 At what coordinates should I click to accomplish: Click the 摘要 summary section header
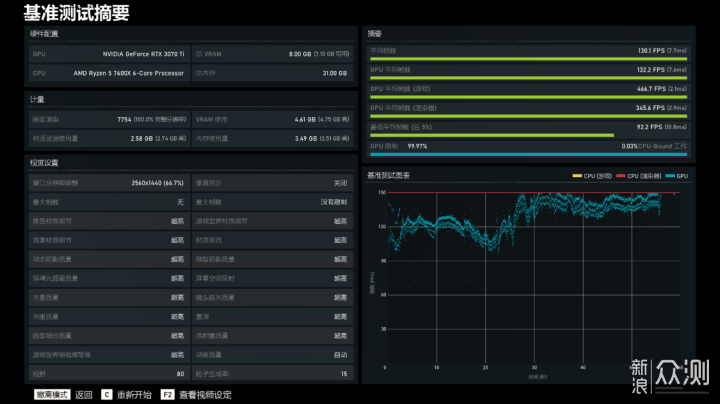(x=375, y=33)
